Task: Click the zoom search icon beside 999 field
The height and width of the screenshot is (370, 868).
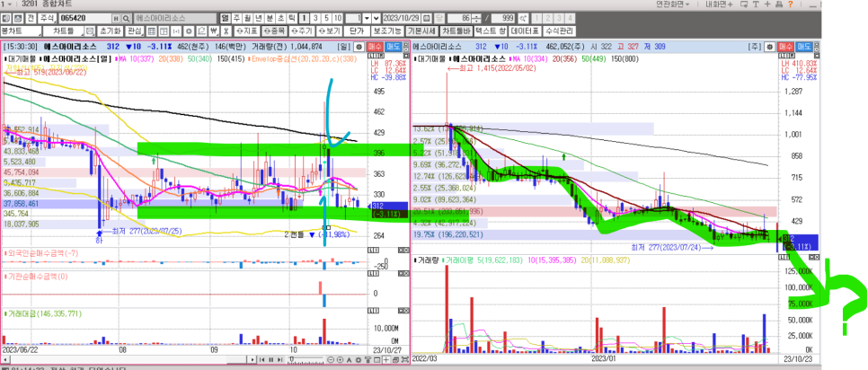Action: (x=523, y=18)
